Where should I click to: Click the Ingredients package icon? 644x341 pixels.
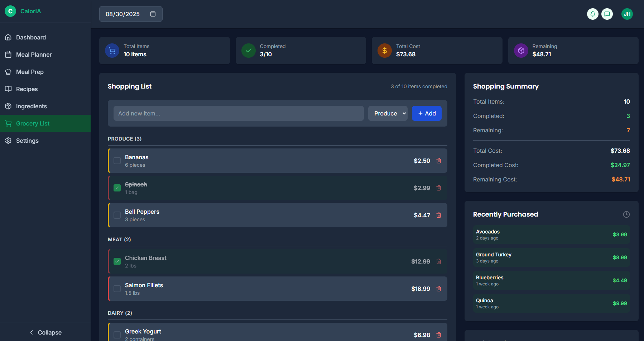pyautogui.click(x=8, y=106)
